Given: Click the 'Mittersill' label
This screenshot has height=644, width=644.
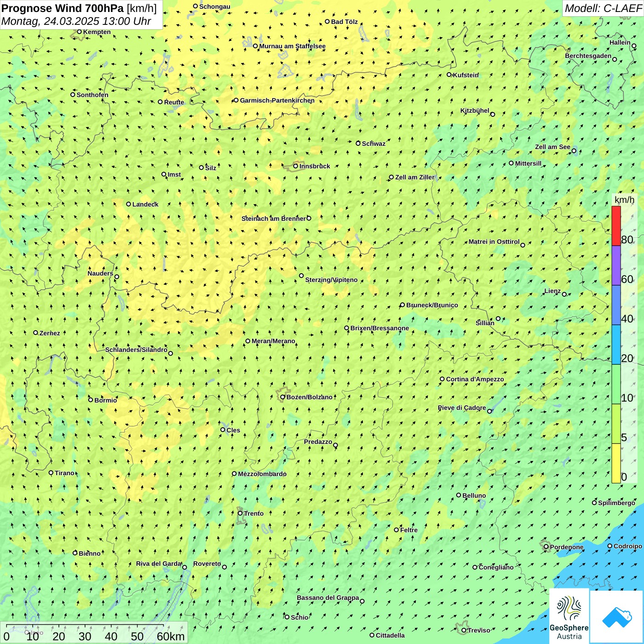Looking at the screenshot, I should [x=529, y=163].
